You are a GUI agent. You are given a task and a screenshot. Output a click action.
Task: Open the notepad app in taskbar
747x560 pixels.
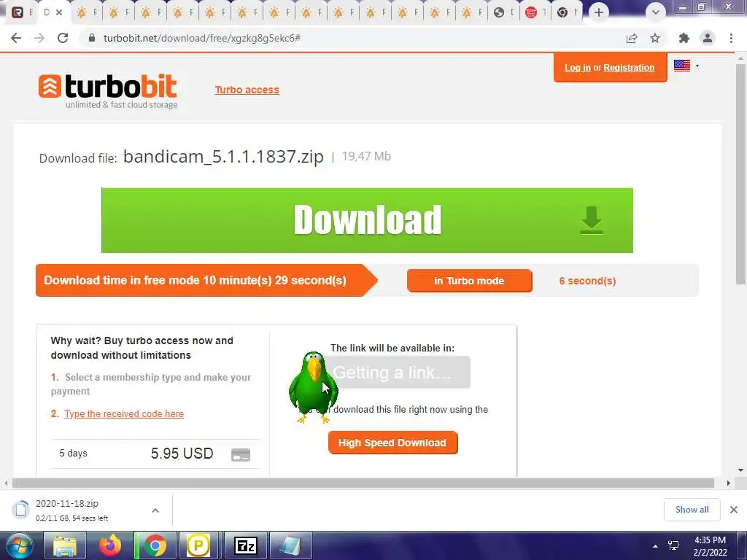[x=290, y=545]
